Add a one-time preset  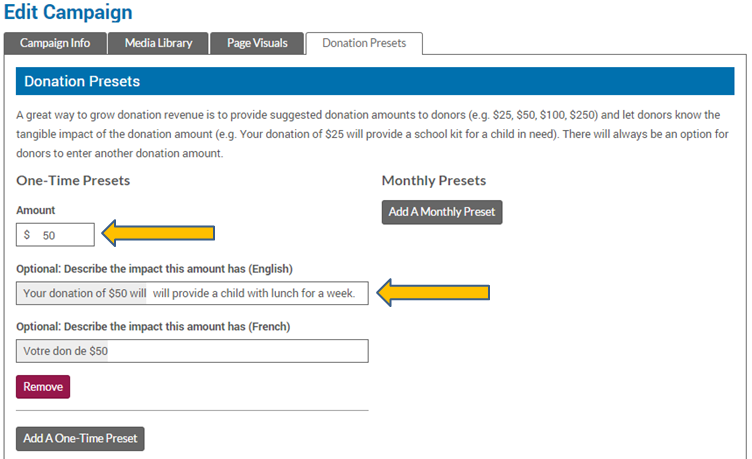click(x=80, y=438)
